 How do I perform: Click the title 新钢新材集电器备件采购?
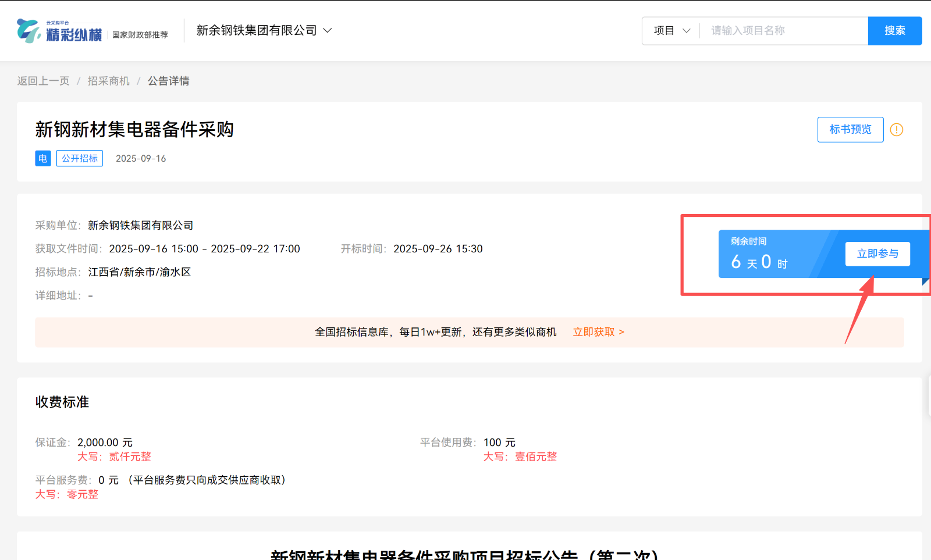coord(134,129)
